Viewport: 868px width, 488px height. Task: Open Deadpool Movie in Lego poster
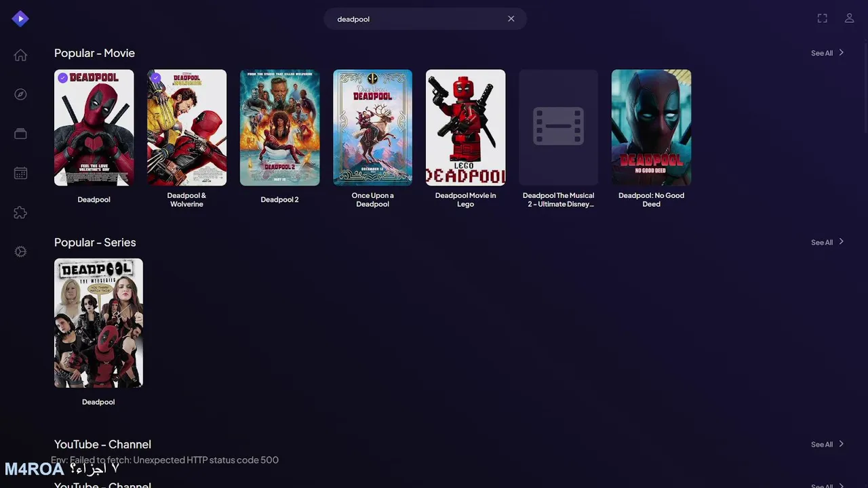pos(465,127)
